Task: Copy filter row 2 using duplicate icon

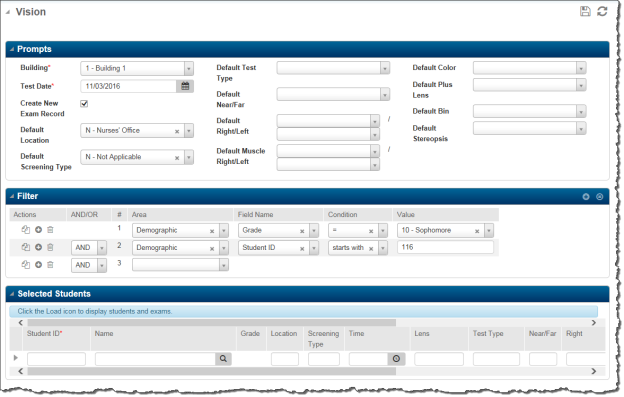Action: pos(25,247)
